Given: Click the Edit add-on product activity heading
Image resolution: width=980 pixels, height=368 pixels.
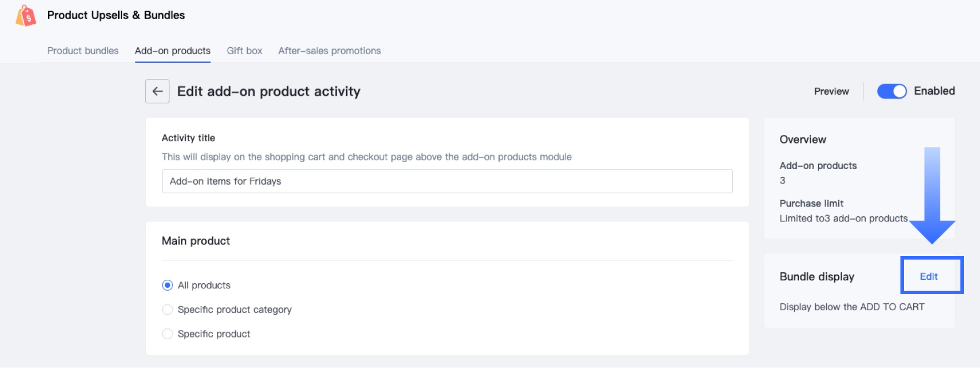Looking at the screenshot, I should [x=269, y=92].
